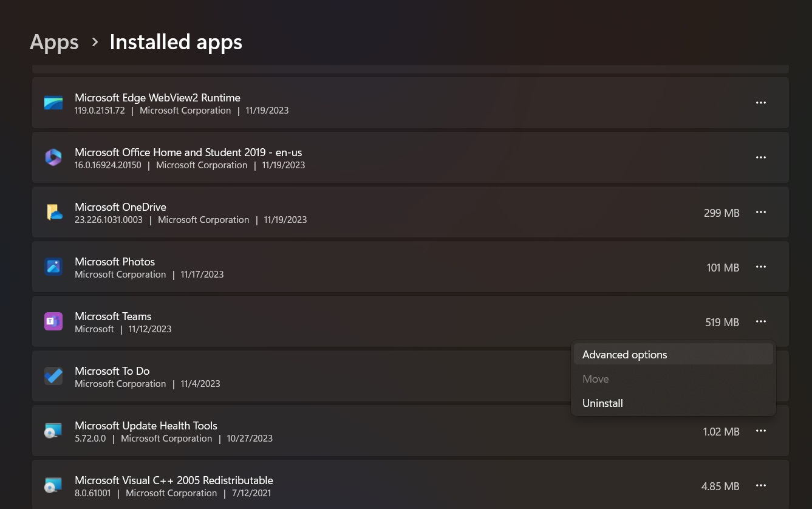
Task: Open Advanced options for Microsoft Teams
Action: pyautogui.click(x=624, y=354)
